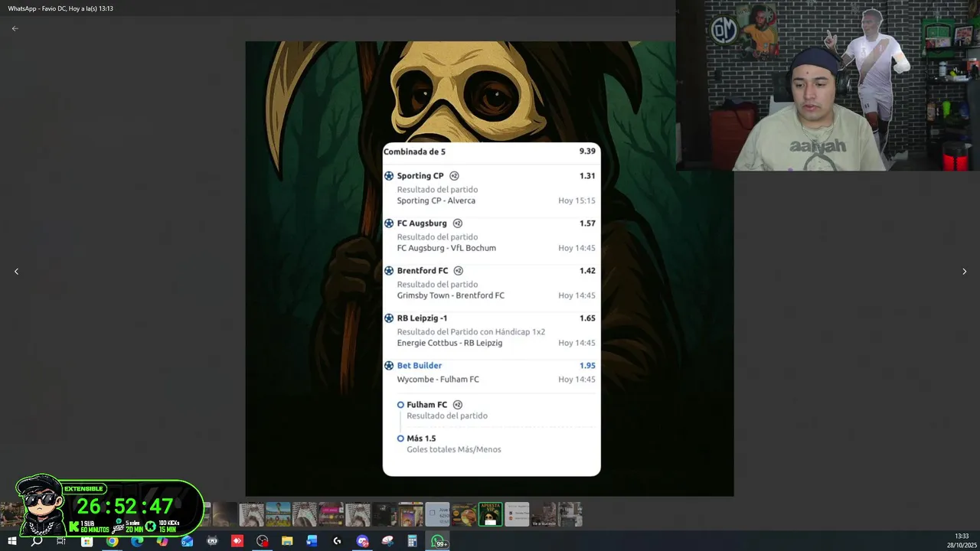Go back with the top-left arrow
The height and width of the screenshot is (551, 980).
15,28
